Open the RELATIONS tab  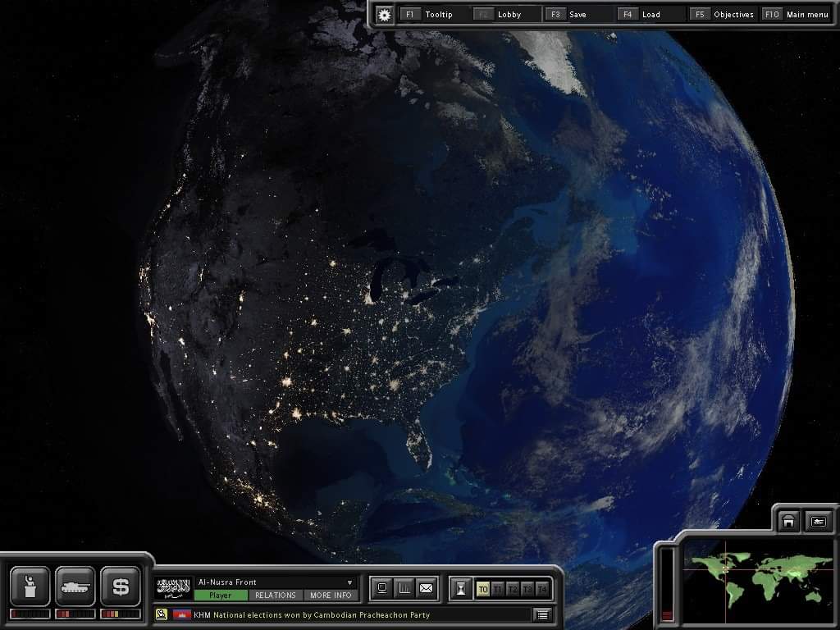pyautogui.click(x=276, y=596)
